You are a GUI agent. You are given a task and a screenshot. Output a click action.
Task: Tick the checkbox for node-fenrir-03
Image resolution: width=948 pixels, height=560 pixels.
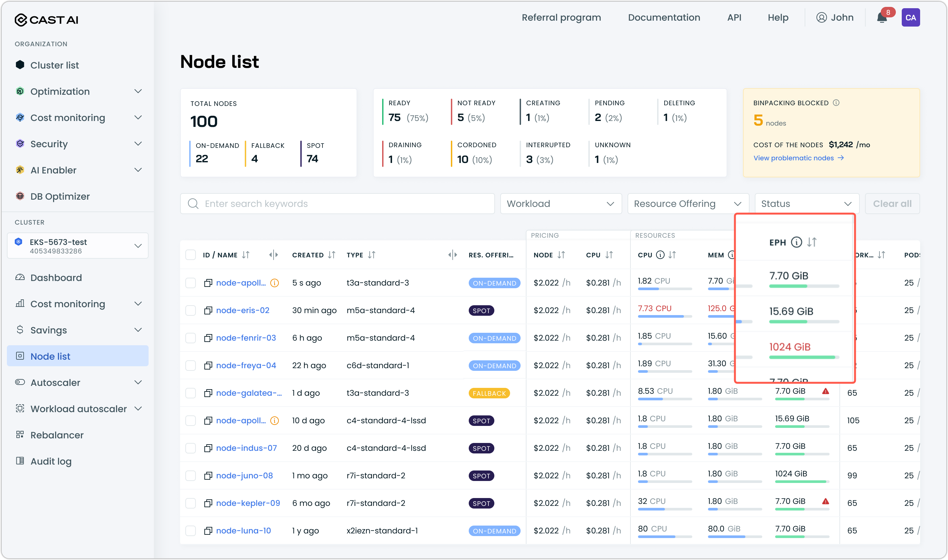click(191, 338)
